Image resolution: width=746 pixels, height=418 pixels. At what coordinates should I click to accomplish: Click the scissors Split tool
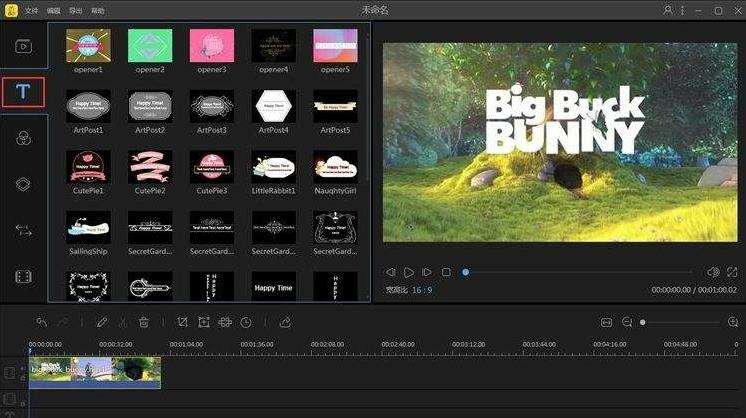click(122, 322)
